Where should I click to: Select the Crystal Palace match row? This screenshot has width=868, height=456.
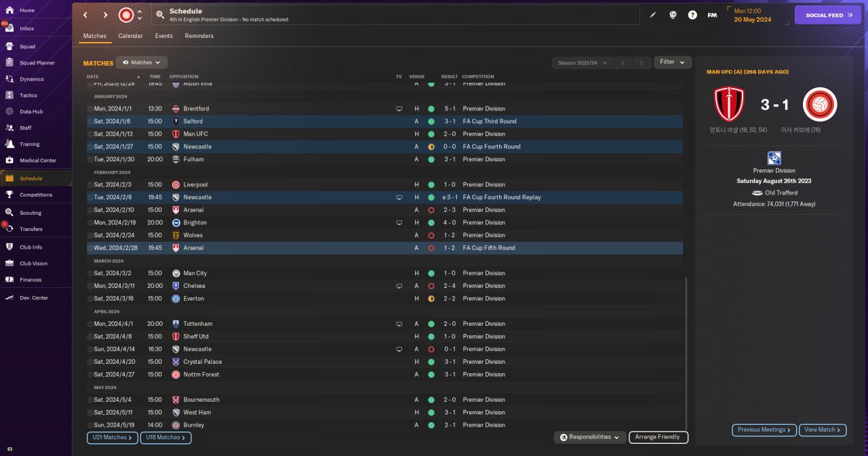coord(384,362)
